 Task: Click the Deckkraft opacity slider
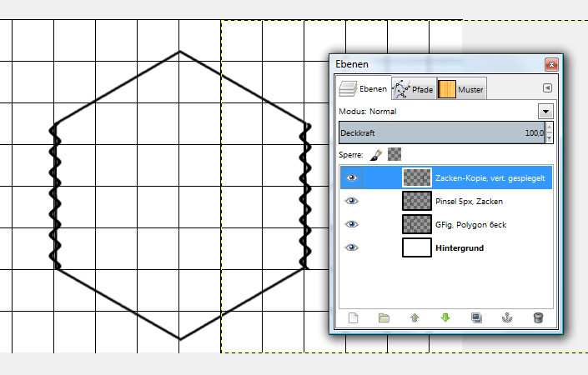coord(440,132)
